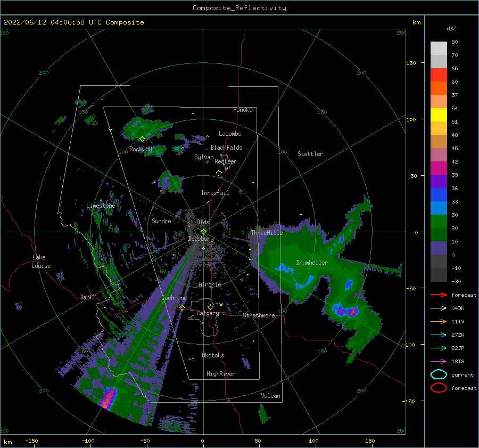Click the magenta 18TS arrow icon
479x448 pixels.
pos(439,362)
